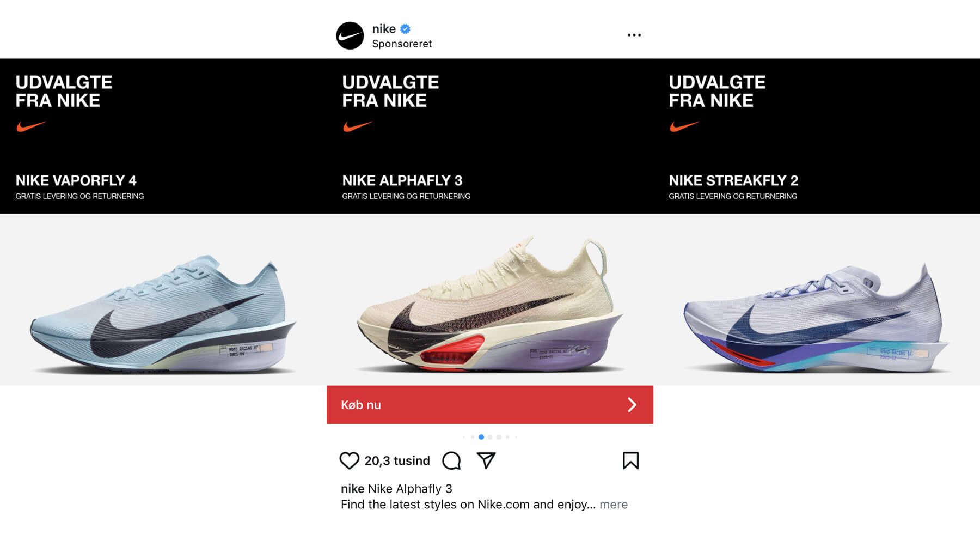Save the post with the bookmark icon
Screen dimensions: 980x534
point(631,460)
